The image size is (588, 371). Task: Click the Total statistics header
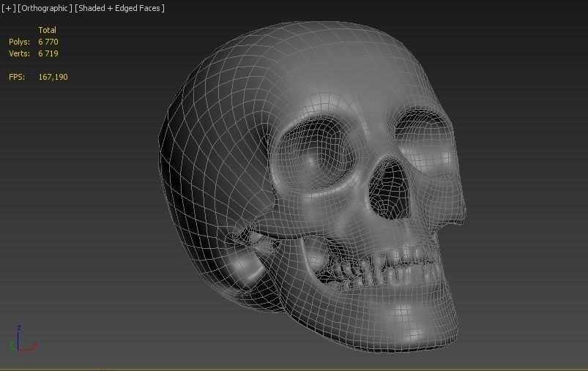48,30
